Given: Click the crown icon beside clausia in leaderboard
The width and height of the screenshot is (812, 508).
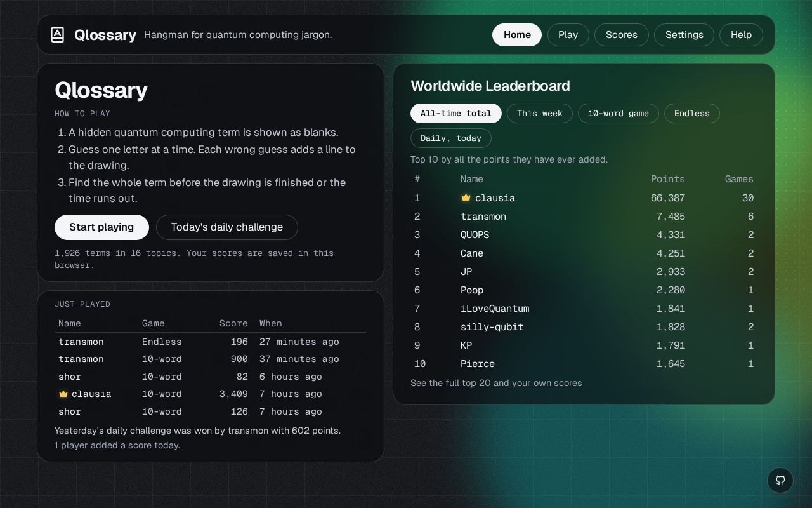Looking at the screenshot, I should pyautogui.click(x=466, y=198).
